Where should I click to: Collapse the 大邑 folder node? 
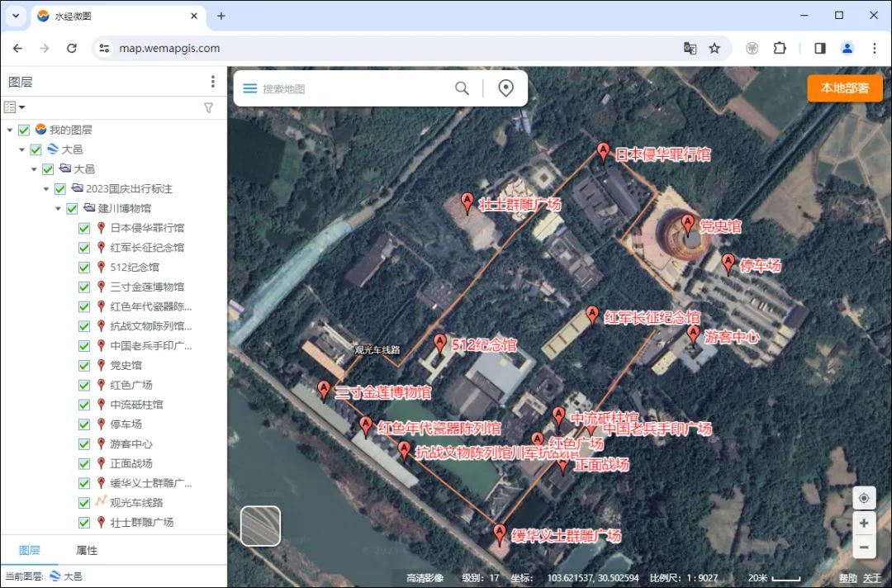(x=34, y=169)
